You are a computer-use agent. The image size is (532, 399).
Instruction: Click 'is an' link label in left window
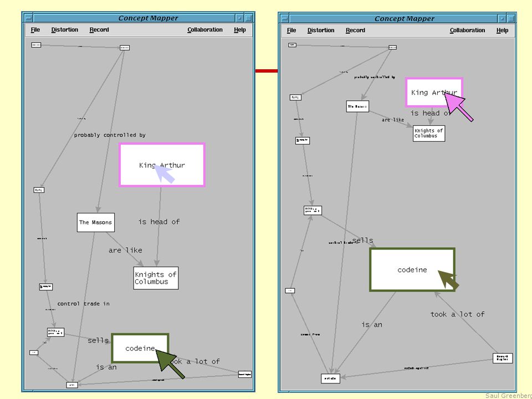coord(106,367)
